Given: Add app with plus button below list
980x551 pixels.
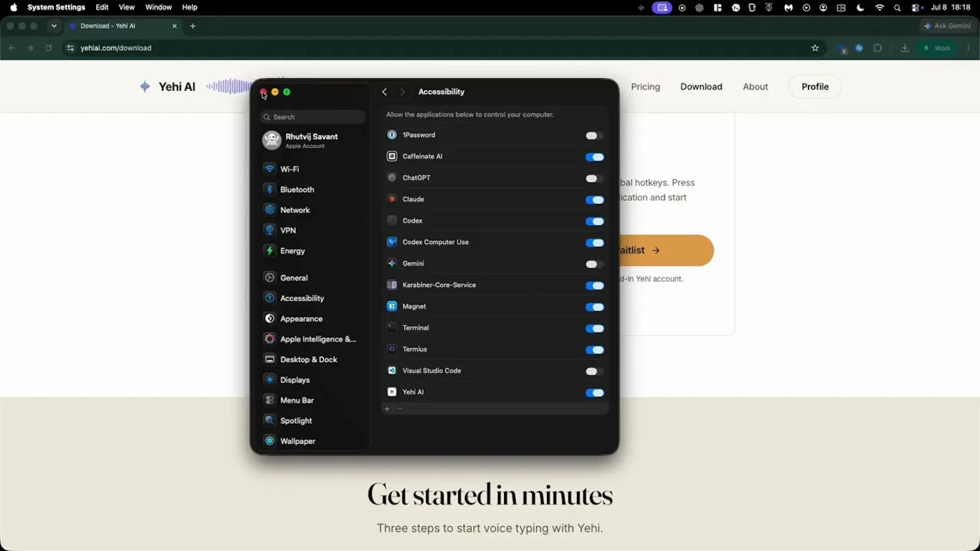Looking at the screenshot, I should click(x=387, y=409).
